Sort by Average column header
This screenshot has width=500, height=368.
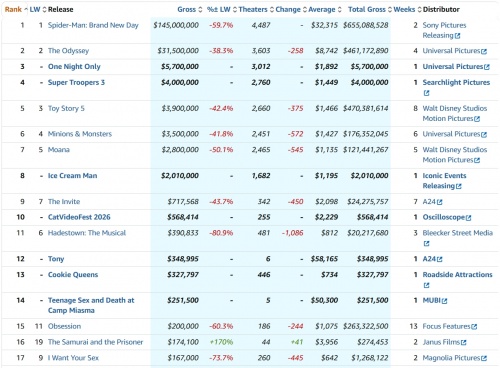325,9
